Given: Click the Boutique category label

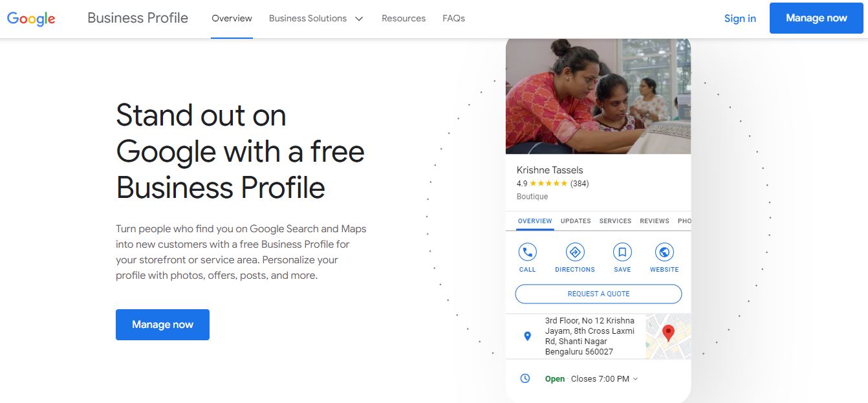Looking at the screenshot, I should tap(532, 196).
